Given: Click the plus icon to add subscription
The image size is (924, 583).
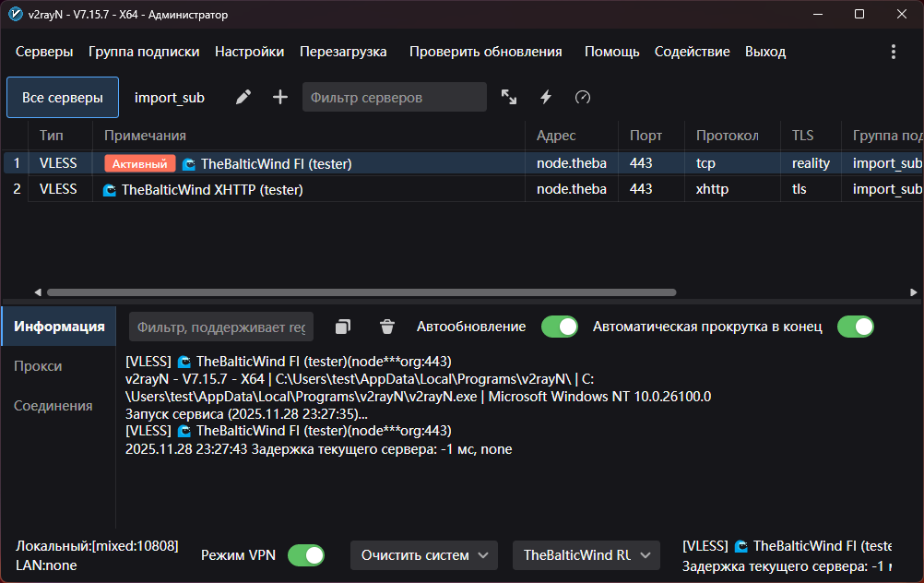Looking at the screenshot, I should tap(280, 97).
